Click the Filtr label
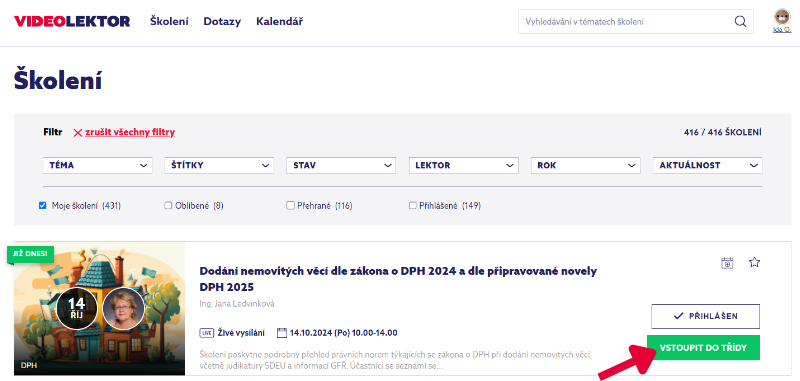This screenshot has width=800, height=381. [53, 132]
